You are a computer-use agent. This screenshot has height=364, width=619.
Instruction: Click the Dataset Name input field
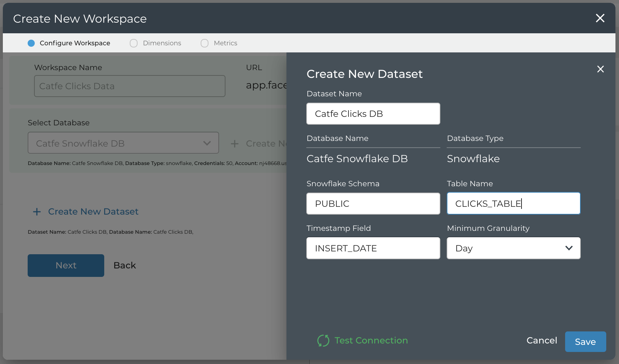[x=373, y=114]
